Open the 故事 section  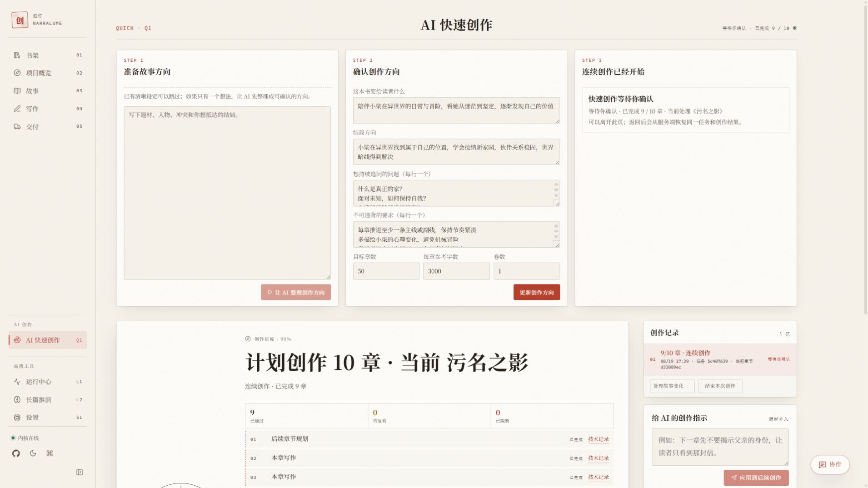click(x=48, y=91)
